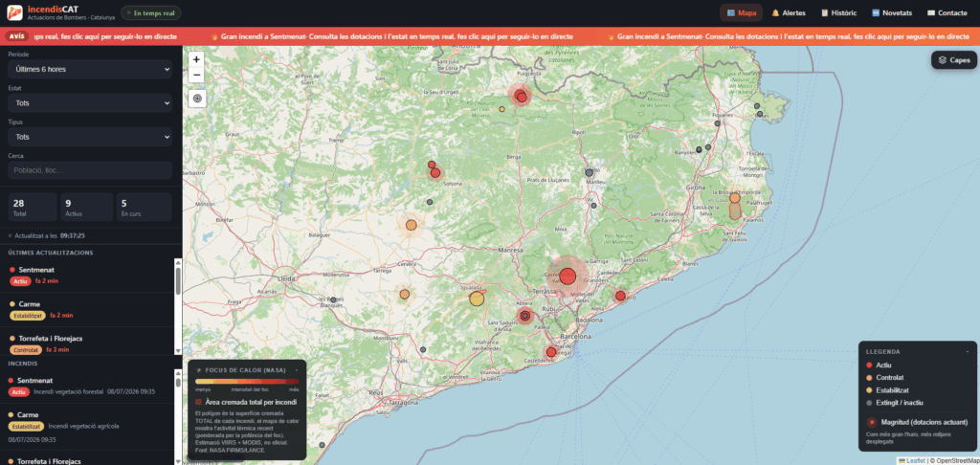
Task: Open Sentmenat entry in the Incendis list
Action: (x=87, y=386)
